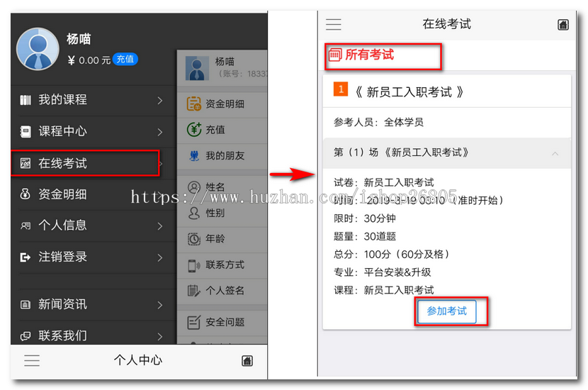588x390 pixels.
Task: Open the 杨喵 profile avatar in the sidebar
Action: [38, 49]
